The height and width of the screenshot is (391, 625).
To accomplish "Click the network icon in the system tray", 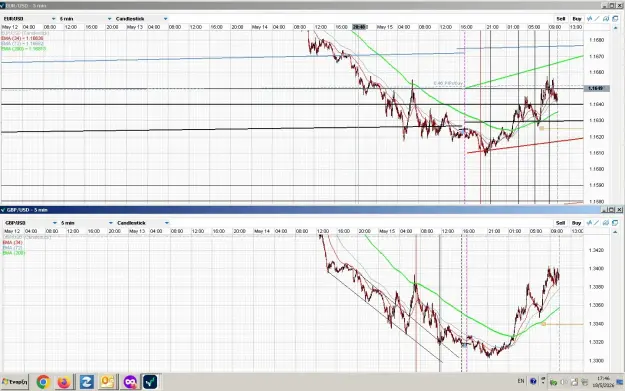I will click(574, 383).
